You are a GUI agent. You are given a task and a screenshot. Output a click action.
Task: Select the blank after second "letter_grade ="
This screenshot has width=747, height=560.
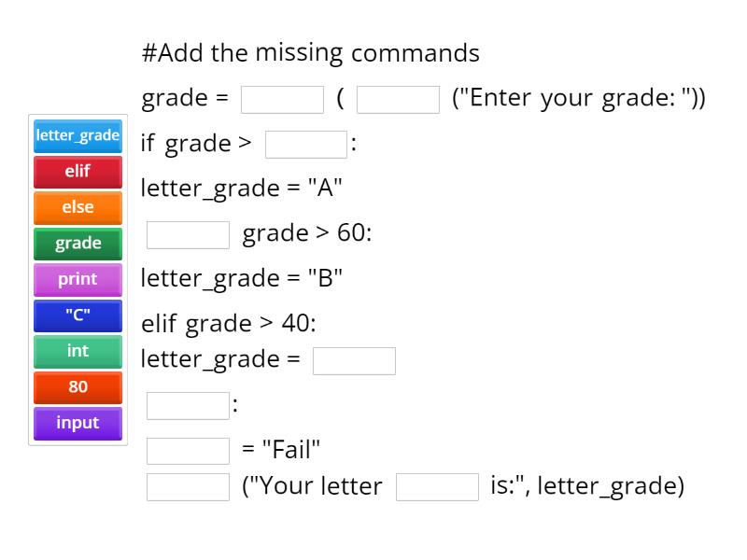(x=354, y=361)
